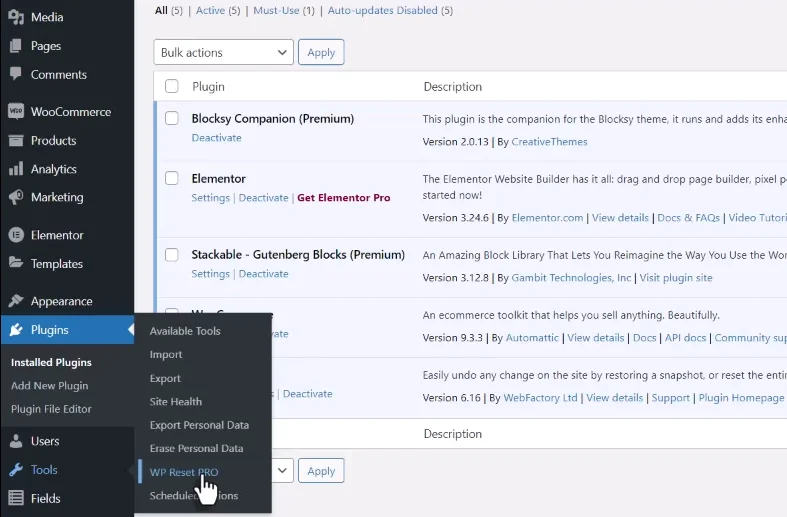
Task: Open Get Elementor Pro link
Action: click(x=343, y=198)
